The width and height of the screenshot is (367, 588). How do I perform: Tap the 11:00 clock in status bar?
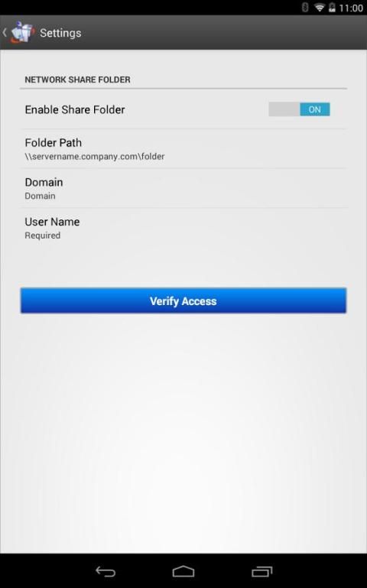(x=351, y=8)
